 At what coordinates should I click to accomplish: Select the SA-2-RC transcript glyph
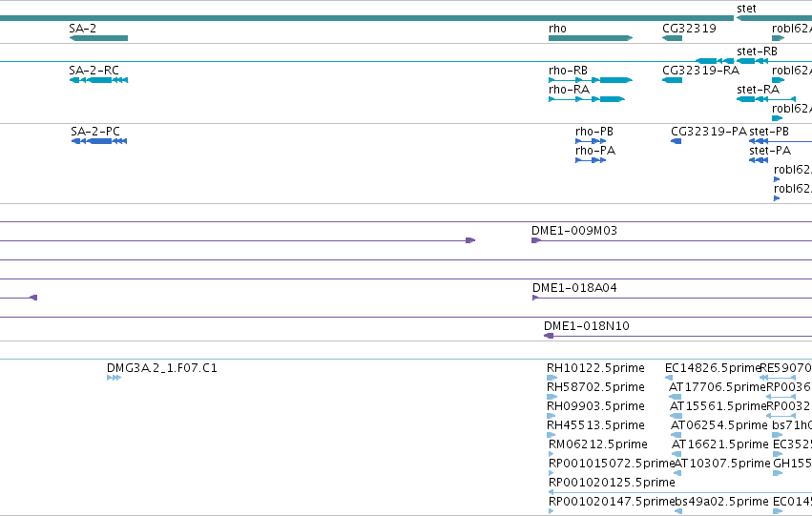(x=98, y=80)
